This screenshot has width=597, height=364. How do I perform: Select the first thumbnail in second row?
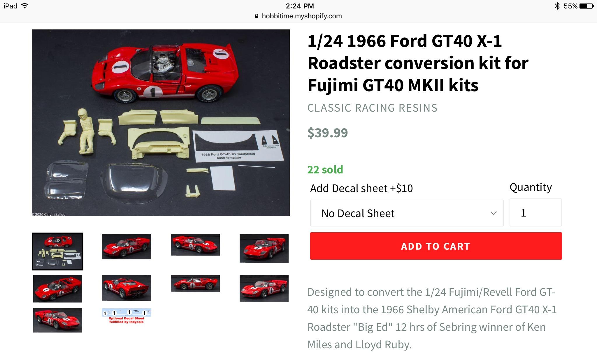point(58,289)
